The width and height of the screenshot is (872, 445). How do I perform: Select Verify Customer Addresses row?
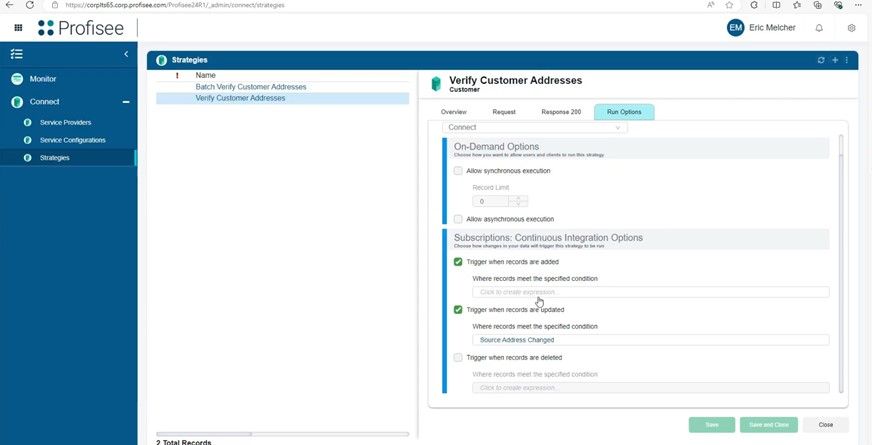pyautogui.click(x=283, y=98)
